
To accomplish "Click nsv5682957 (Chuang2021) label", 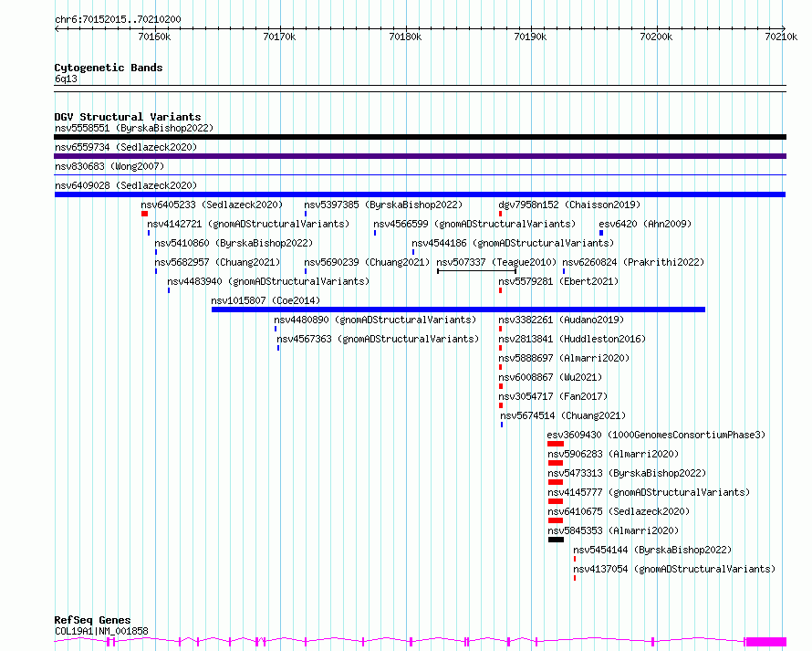I will click(217, 262).
